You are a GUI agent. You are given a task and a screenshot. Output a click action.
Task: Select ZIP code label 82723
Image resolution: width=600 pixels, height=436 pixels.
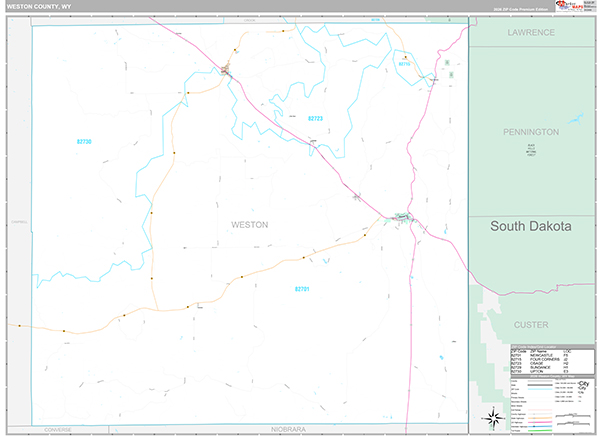[x=315, y=119]
